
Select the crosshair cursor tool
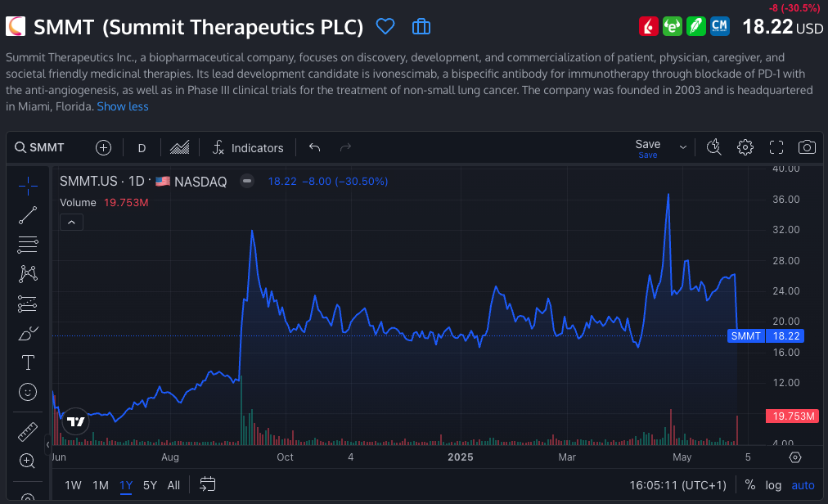[28, 186]
